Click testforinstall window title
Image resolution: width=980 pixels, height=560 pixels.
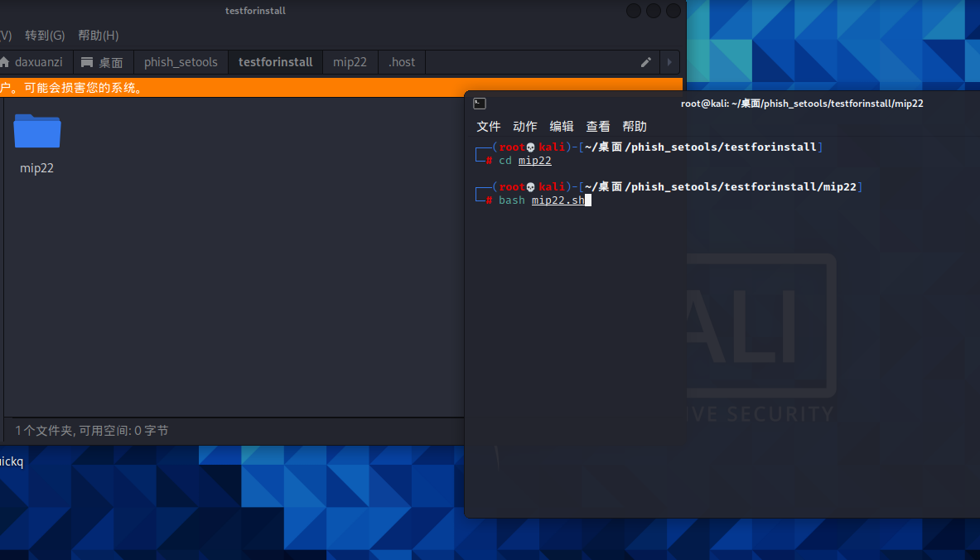[255, 11]
